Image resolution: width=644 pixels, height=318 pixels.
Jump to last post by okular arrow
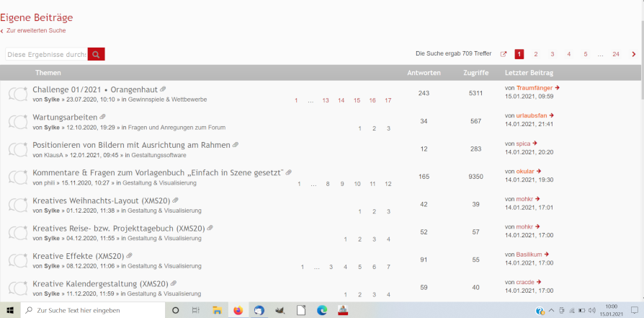(x=539, y=171)
